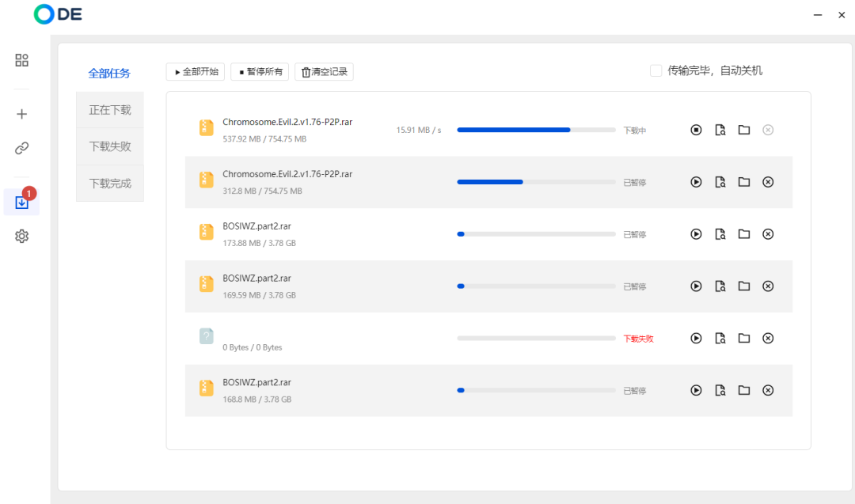855x504 pixels.
Task: Click the 暂停所有 button
Action: (260, 72)
